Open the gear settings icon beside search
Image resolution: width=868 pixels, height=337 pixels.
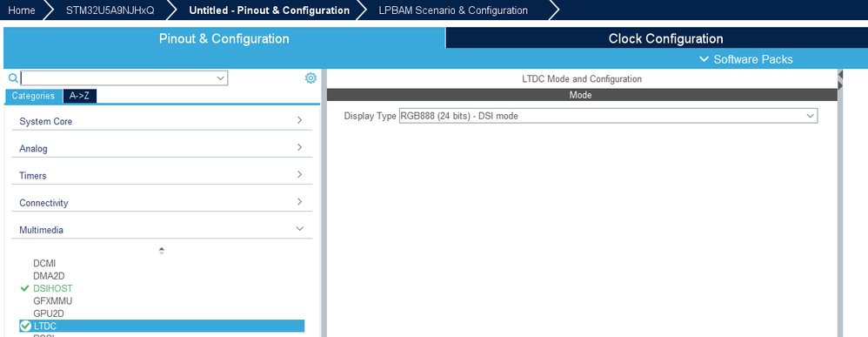point(310,78)
